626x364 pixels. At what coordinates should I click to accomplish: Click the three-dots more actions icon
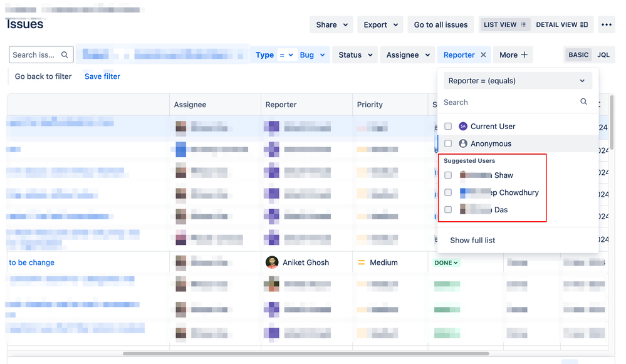pyautogui.click(x=606, y=25)
